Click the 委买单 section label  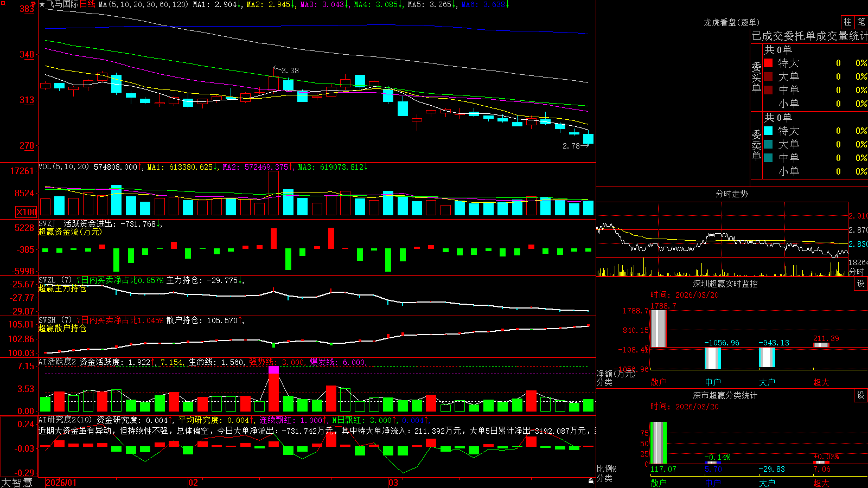pyautogui.click(x=756, y=78)
